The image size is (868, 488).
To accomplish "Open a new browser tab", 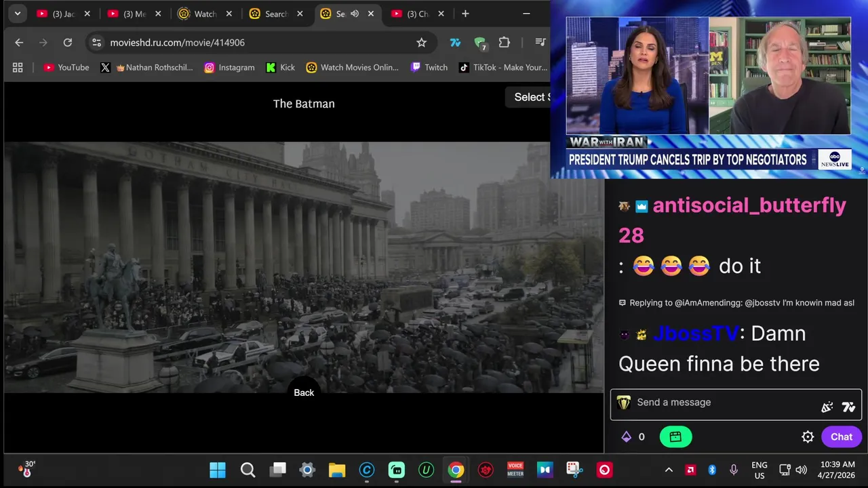I will [465, 14].
